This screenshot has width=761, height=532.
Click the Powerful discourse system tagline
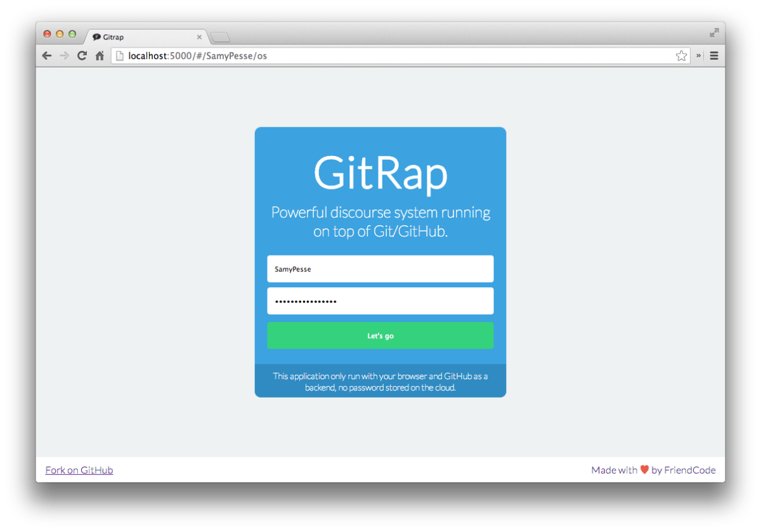point(380,221)
